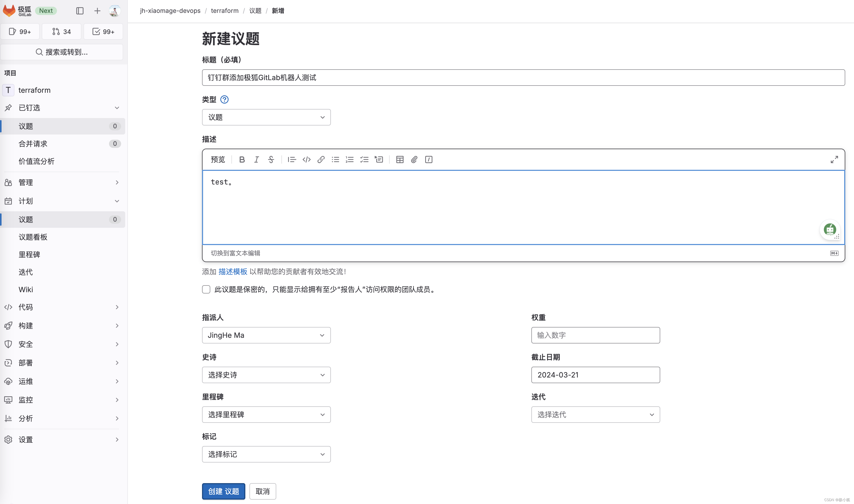Click the Create issue button

[x=223, y=491]
